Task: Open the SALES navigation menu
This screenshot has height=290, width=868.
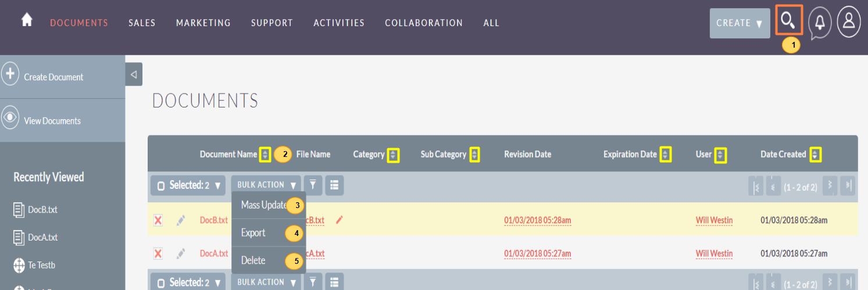Action: pyautogui.click(x=142, y=23)
